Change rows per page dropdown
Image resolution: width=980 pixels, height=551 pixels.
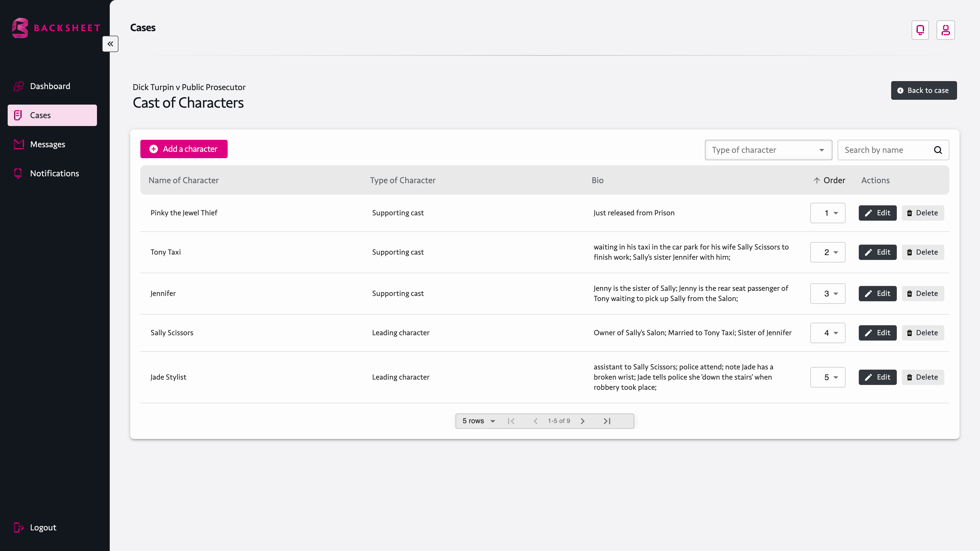coord(479,421)
